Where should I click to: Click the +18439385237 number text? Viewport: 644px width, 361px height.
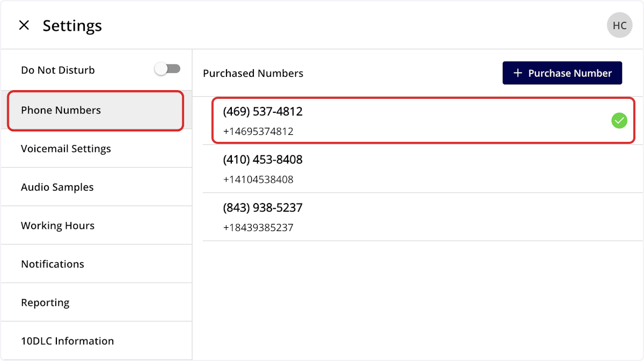[x=258, y=228]
